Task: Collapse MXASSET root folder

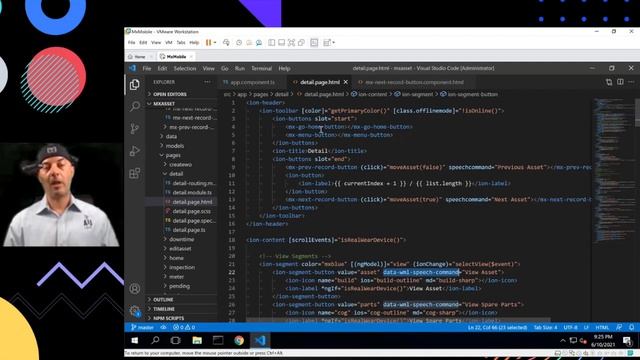Action: 182,104
